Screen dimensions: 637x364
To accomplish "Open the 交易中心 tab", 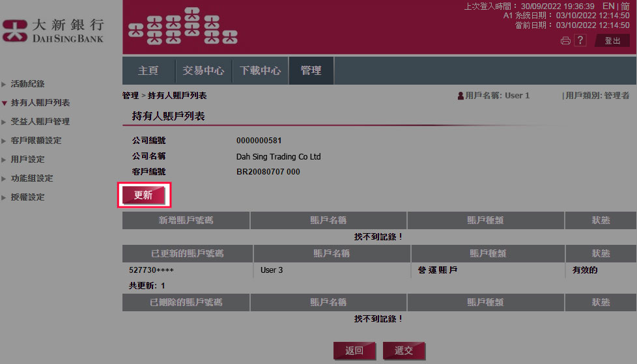I will pyautogui.click(x=203, y=71).
